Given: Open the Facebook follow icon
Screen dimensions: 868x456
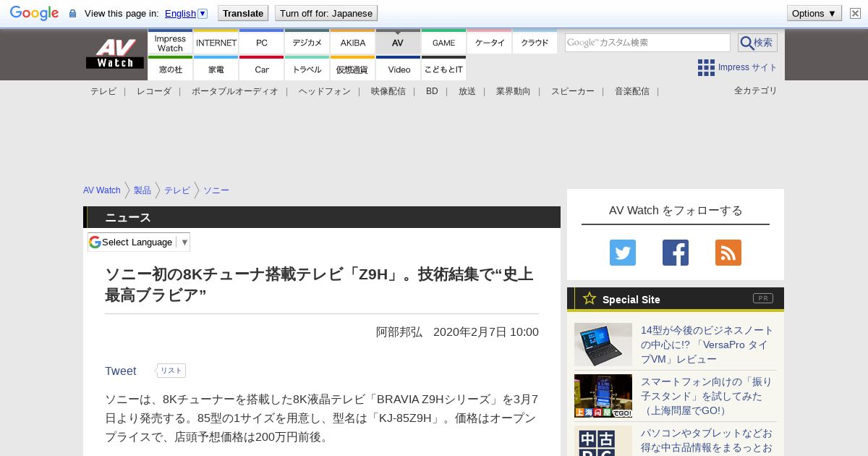Looking at the screenshot, I should 676,253.
